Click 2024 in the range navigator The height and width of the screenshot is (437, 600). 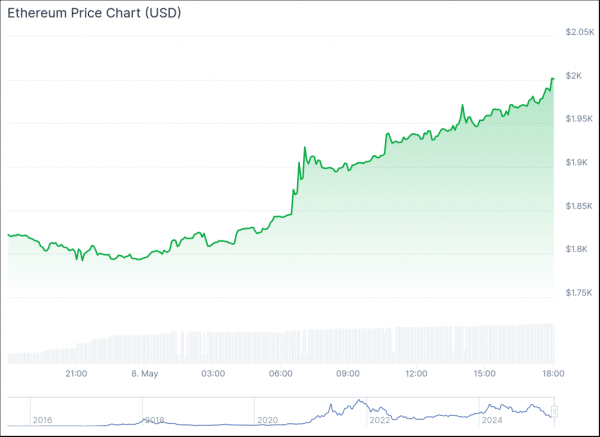coord(492,421)
